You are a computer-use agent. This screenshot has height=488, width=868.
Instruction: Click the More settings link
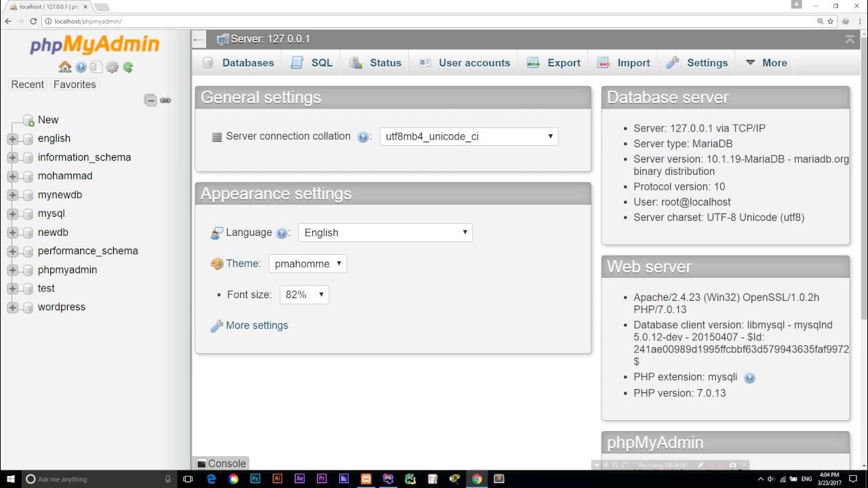tap(257, 325)
